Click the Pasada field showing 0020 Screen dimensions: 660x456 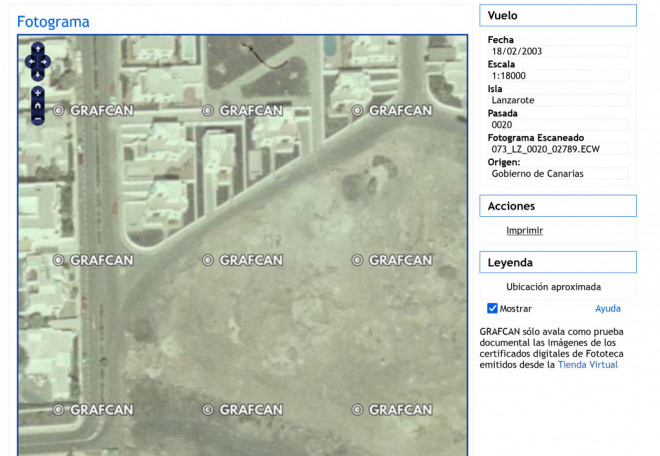tap(558, 124)
